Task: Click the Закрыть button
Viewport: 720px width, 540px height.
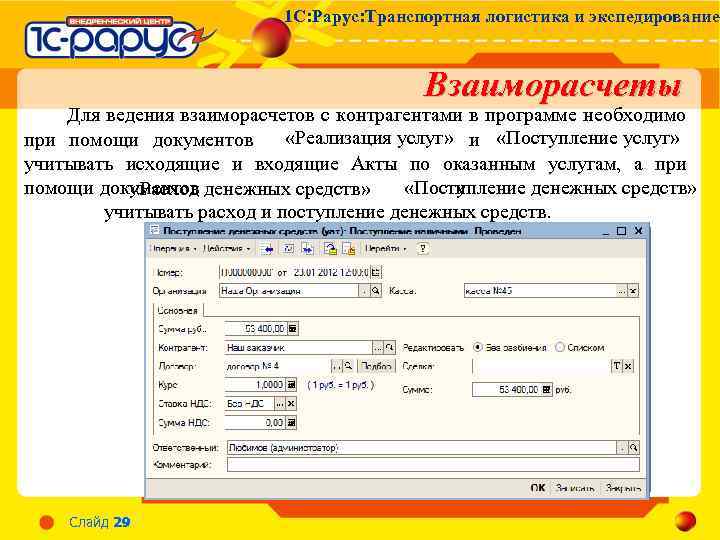Action: click(623, 488)
